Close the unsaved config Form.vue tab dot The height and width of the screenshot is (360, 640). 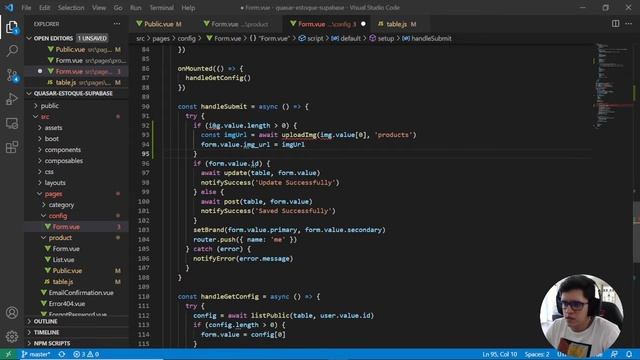click(363, 24)
